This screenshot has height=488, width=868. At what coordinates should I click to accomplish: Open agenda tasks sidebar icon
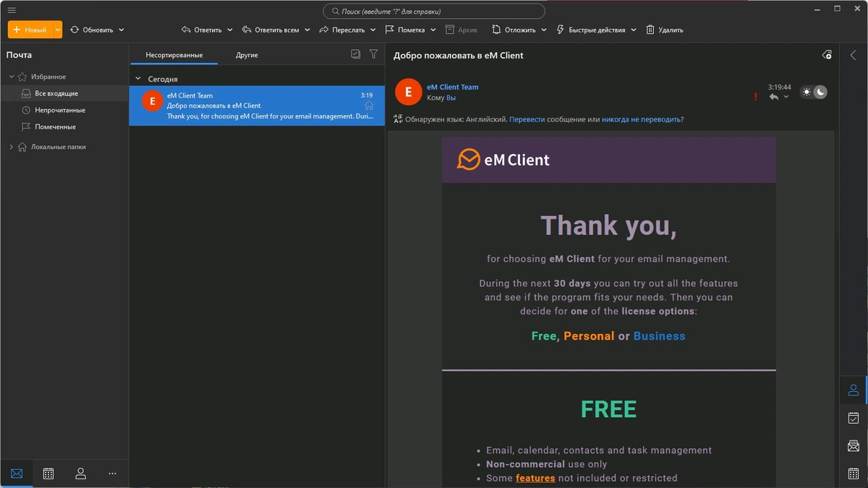(x=854, y=418)
